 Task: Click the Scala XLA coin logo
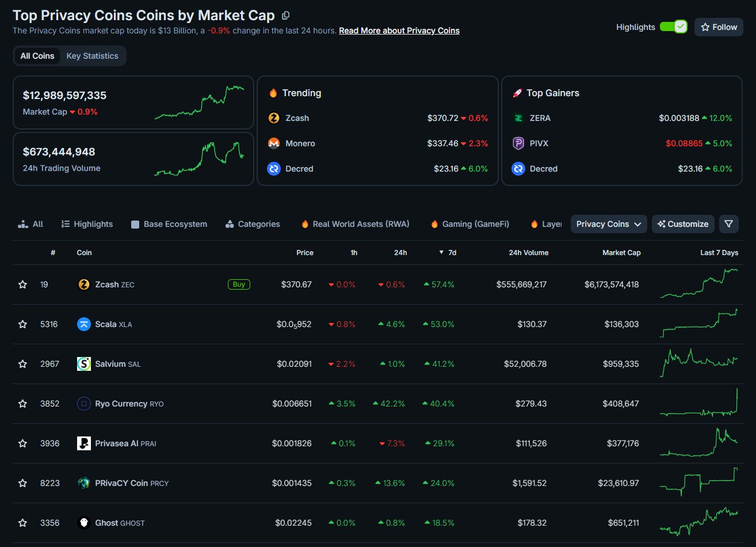(84, 324)
